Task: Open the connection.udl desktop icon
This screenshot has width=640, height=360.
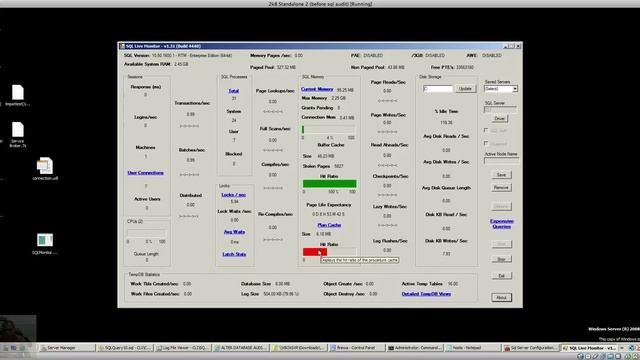Action: click(44, 167)
